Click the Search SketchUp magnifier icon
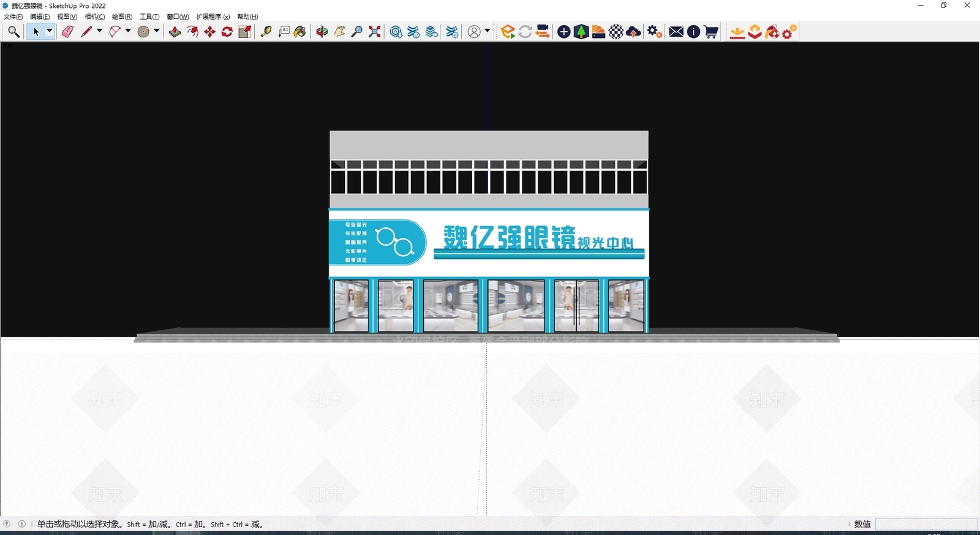Screen dimensions: 980x535 13,32
